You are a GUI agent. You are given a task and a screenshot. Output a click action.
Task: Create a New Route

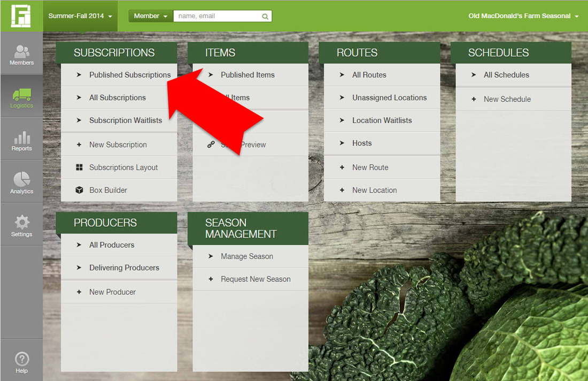(382, 167)
